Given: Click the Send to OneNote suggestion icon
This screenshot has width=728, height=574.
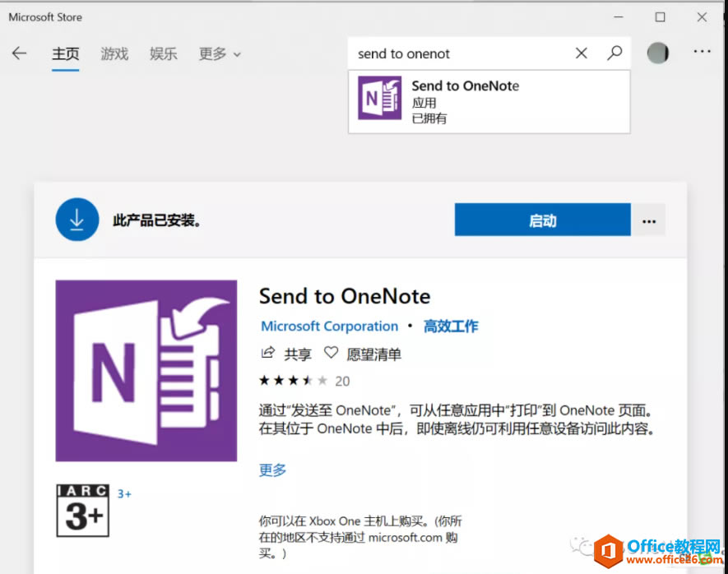Looking at the screenshot, I should click(x=379, y=98).
